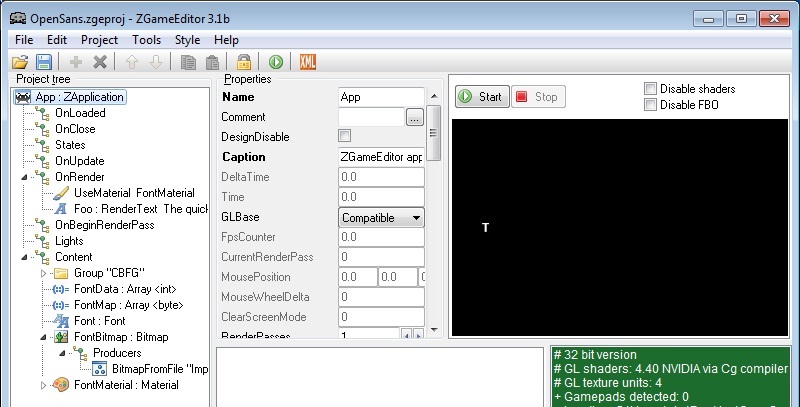
Task: Click the MouseWheelDelta value field
Action: [x=381, y=297]
